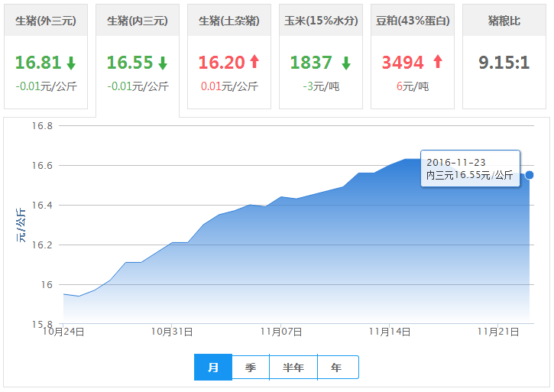
Task: Choose the 半年 time range
Action: pyautogui.click(x=293, y=368)
